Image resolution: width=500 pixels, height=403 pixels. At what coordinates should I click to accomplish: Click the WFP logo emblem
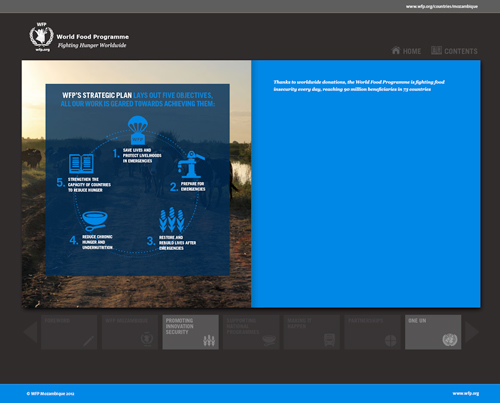click(41, 37)
